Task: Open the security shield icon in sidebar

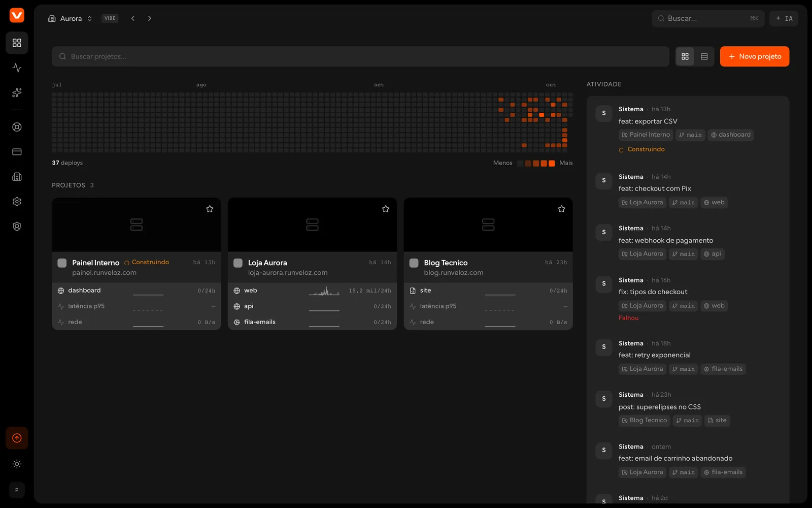Action: coord(17,227)
